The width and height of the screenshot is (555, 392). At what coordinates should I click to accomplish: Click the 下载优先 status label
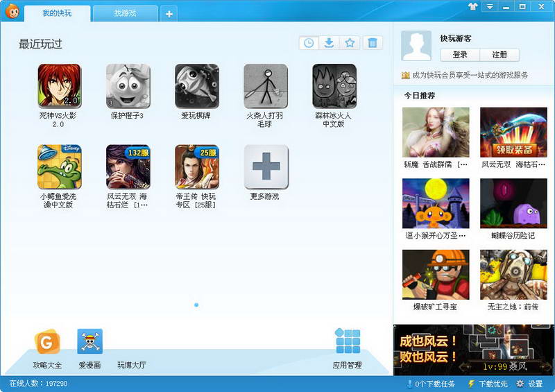tap(493, 384)
